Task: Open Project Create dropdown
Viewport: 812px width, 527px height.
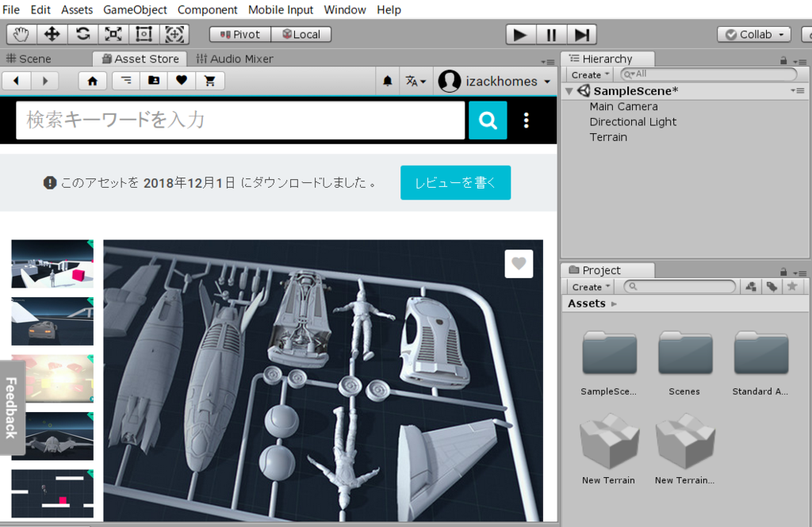Action: (590, 287)
